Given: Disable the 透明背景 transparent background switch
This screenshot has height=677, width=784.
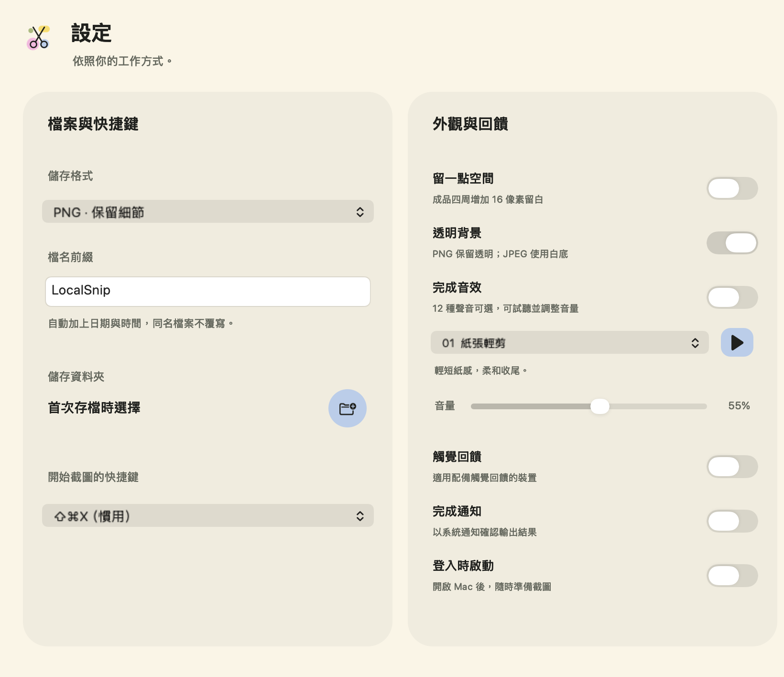Looking at the screenshot, I should pyautogui.click(x=732, y=243).
